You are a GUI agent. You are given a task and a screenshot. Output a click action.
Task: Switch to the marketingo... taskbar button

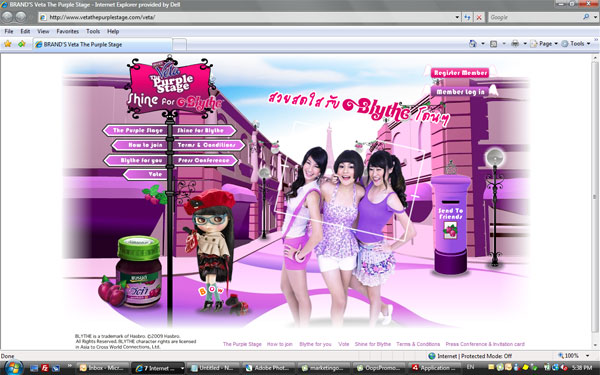324,368
